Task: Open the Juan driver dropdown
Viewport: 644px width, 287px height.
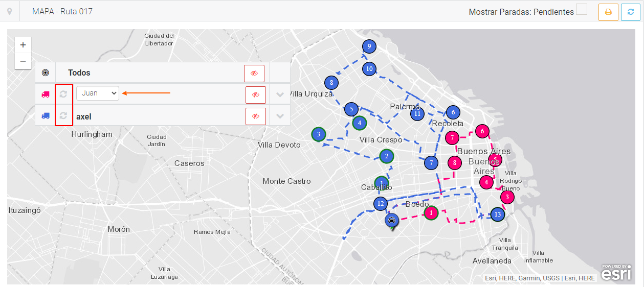Action: point(98,93)
